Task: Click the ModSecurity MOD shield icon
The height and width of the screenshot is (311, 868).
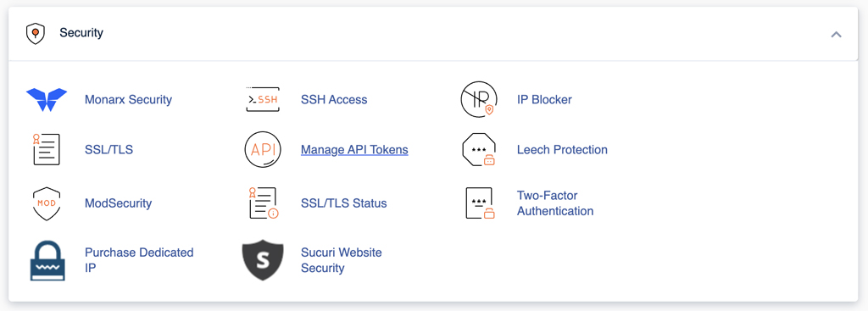Action: point(47,203)
